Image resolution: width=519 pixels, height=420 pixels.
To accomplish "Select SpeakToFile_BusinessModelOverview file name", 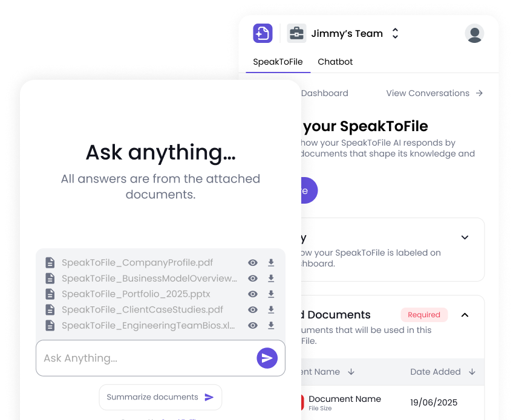I will click(x=149, y=279).
